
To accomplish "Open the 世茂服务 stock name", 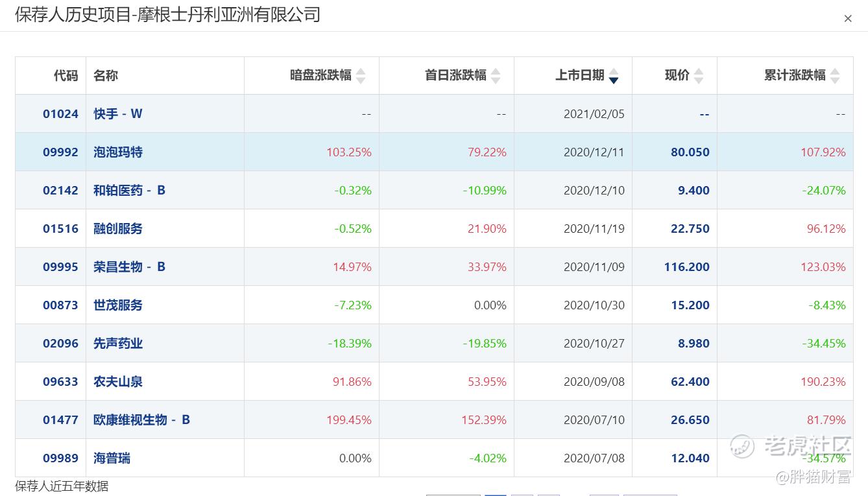I will [118, 305].
